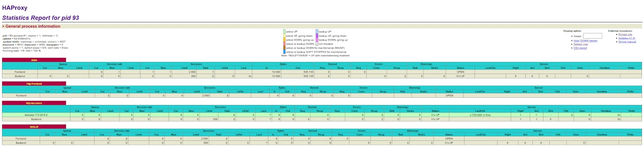Viewport: 644px width, 148px height.
Task: Click the 'active or backup DOWN' red swatch
Action: click(285, 44)
